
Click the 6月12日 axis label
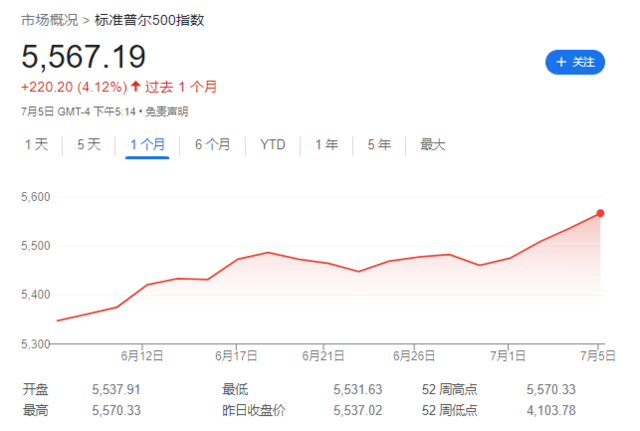click(x=142, y=356)
